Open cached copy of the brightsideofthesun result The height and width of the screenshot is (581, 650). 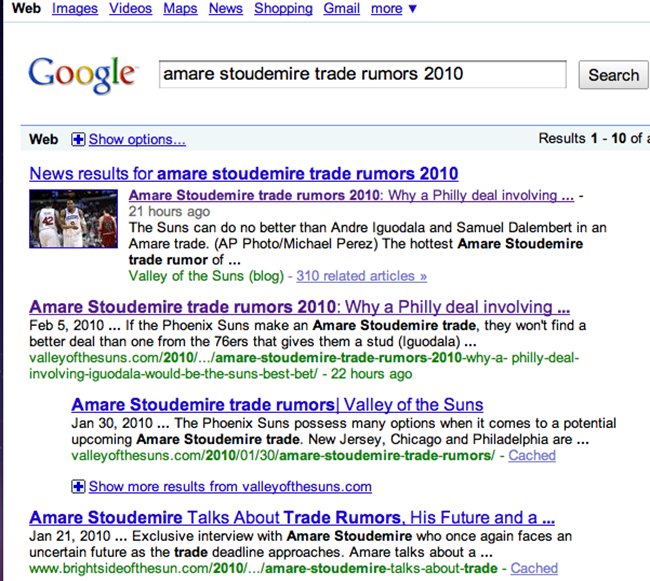tap(534, 568)
